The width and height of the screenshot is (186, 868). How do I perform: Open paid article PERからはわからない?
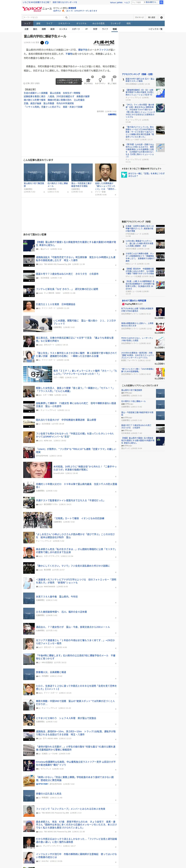click(137, 339)
